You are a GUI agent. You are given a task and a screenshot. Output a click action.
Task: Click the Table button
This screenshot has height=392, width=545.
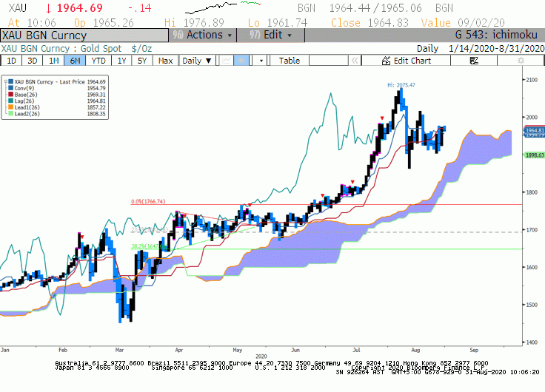point(290,61)
